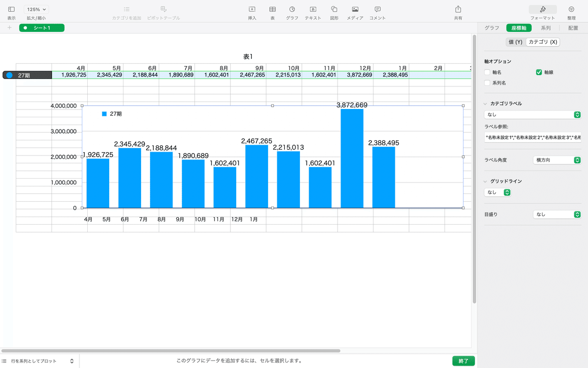Screen dimensions: 588x368
Task: Switch to the 系列 sidebar tab
Action: coord(546,28)
